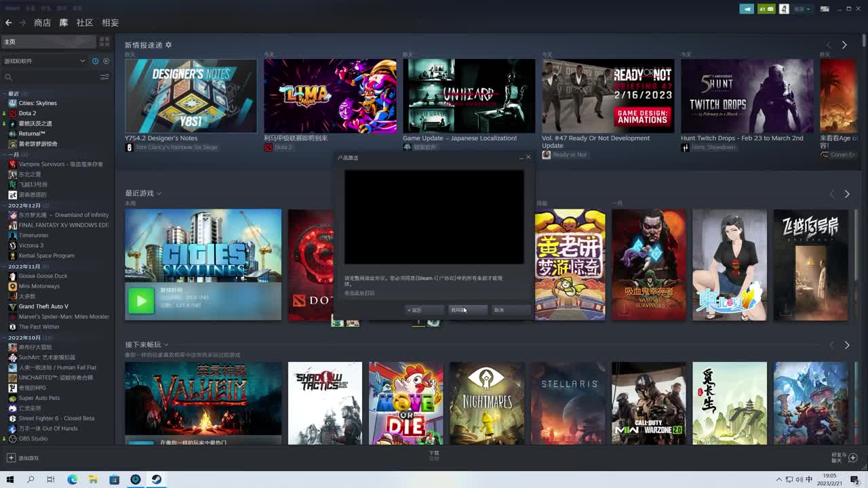Switch to the library grid view icon
Viewport: 868px width, 488px height.
point(104,42)
